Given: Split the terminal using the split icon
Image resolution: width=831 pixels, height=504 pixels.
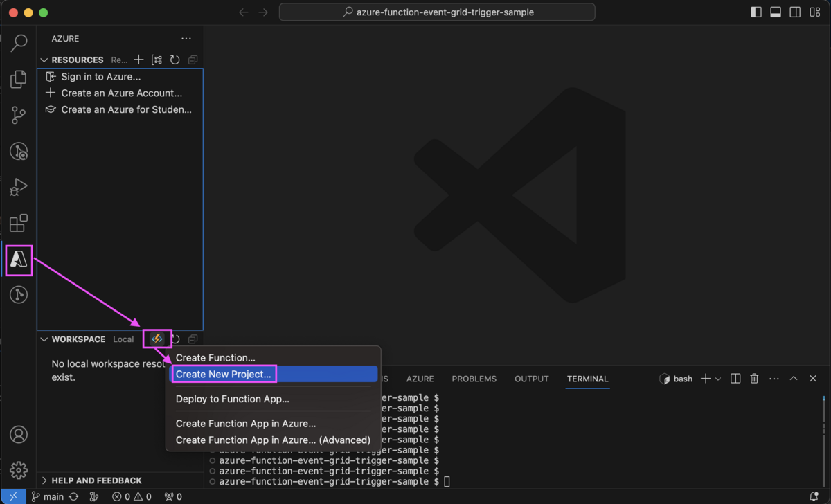Looking at the screenshot, I should 735,379.
